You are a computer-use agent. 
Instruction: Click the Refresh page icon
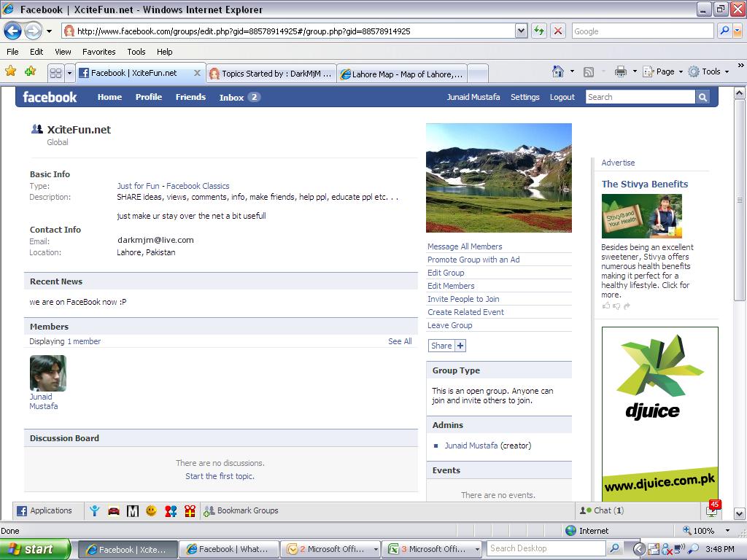pos(539,31)
